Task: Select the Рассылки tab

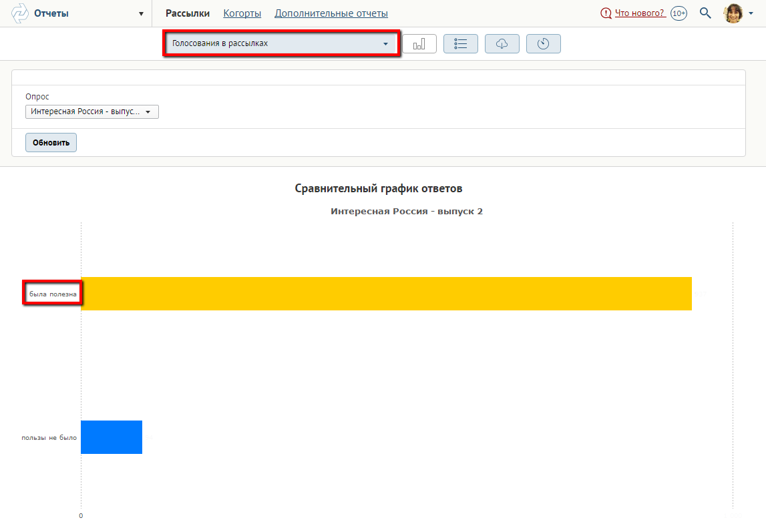Action: (x=188, y=13)
